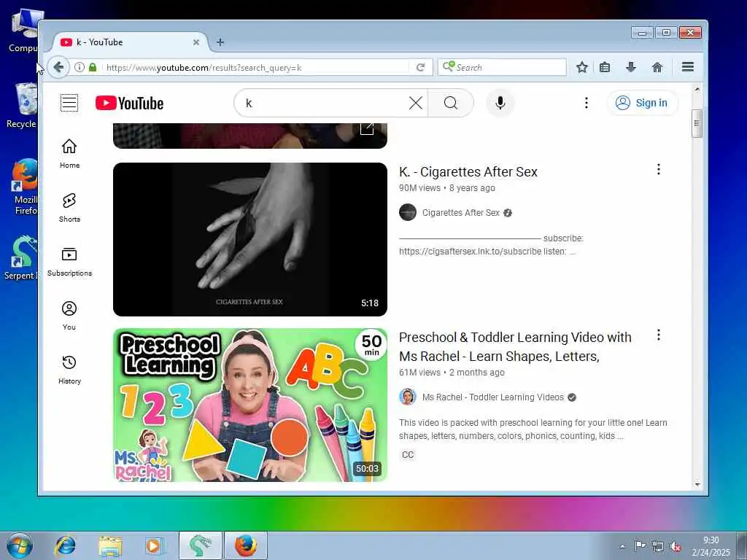Click the CC badge under Ms Rachel video
747x560 pixels.
408,455
